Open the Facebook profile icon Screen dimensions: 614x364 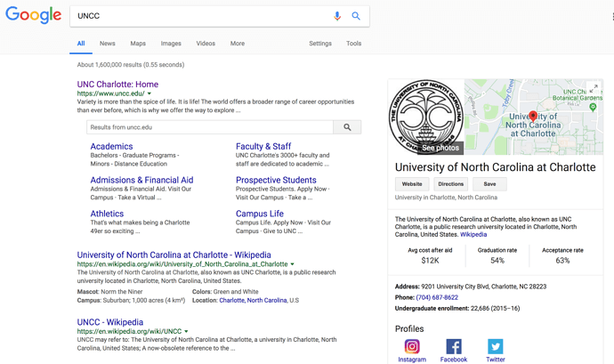pyautogui.click(x=454, y=346)
